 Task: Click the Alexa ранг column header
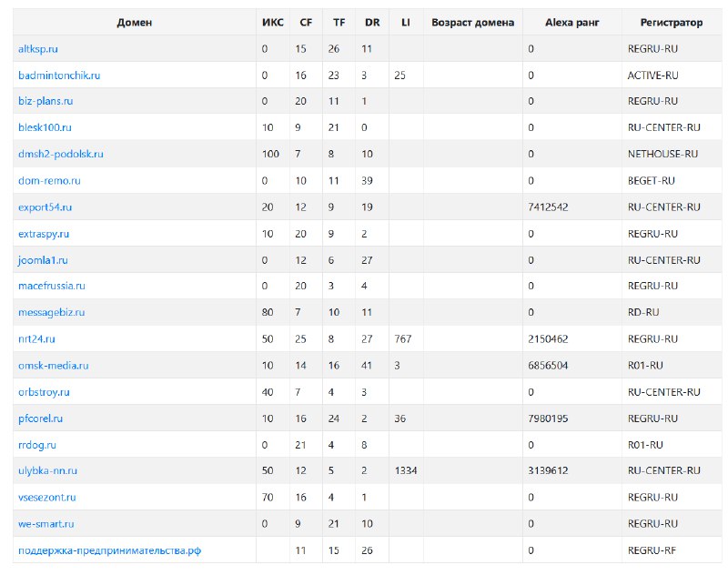point(572,22)
